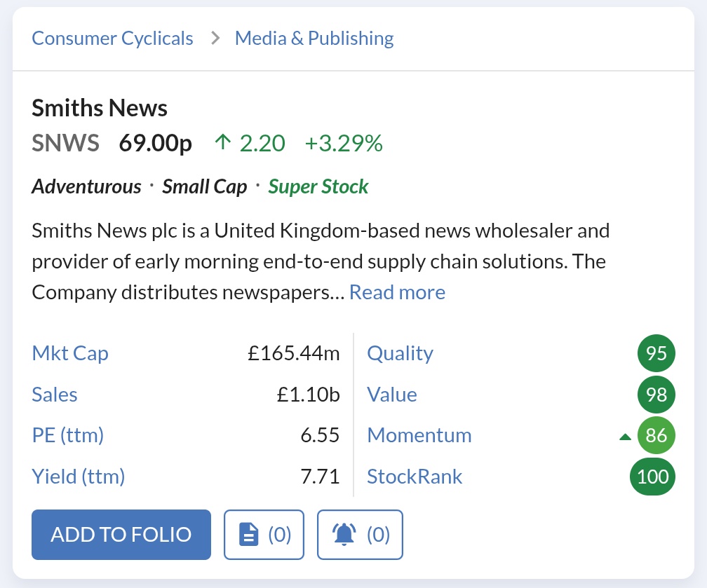This screenshot has width=707, height=588.
Task: Click the green price-up arrow icon
Action: [223, 143]
